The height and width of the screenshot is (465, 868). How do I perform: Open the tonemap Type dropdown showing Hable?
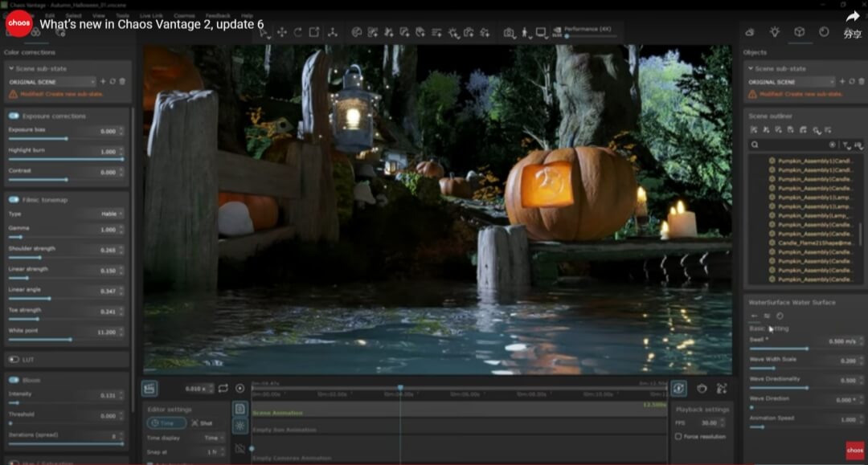(x=112, y=214)
